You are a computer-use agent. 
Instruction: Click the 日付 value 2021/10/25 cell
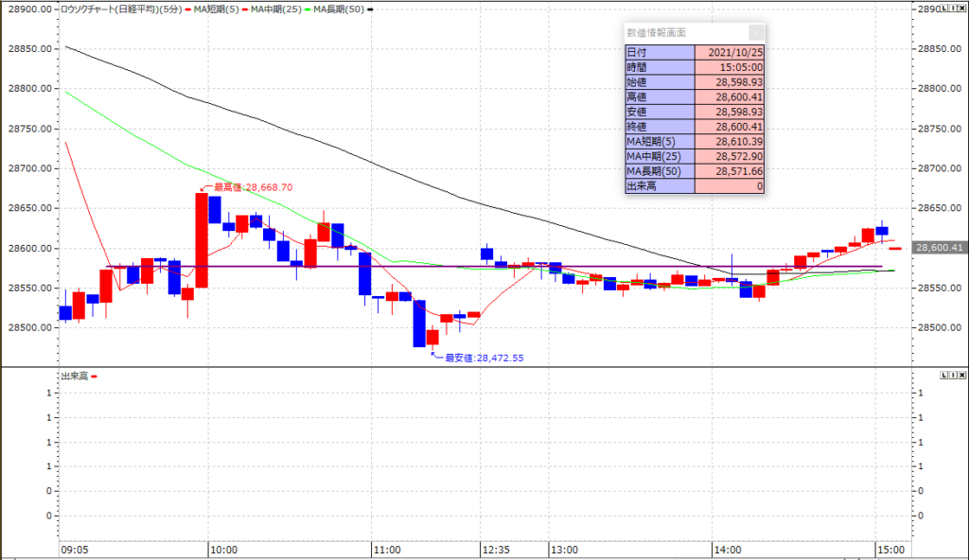pos(730,52)
